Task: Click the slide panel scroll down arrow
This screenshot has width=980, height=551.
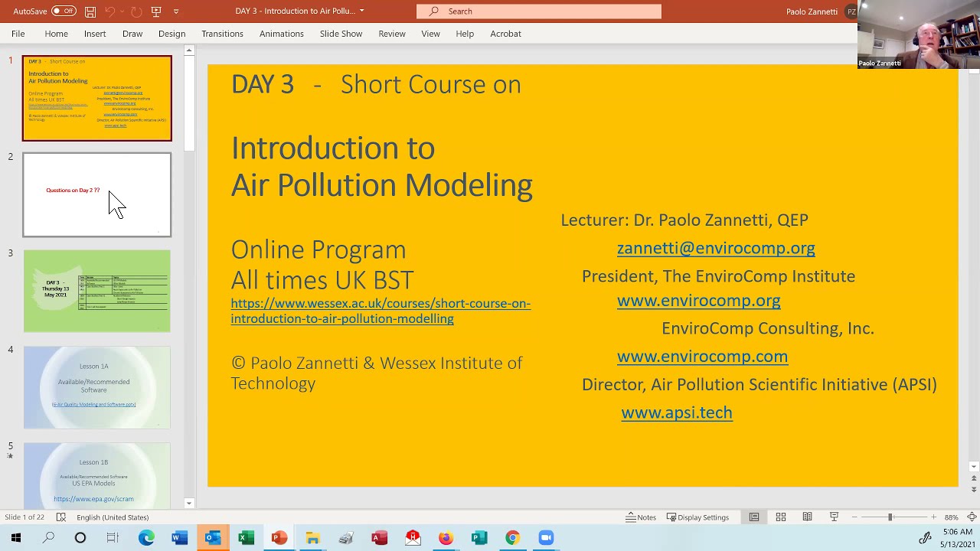Action: tap(189, 503)
